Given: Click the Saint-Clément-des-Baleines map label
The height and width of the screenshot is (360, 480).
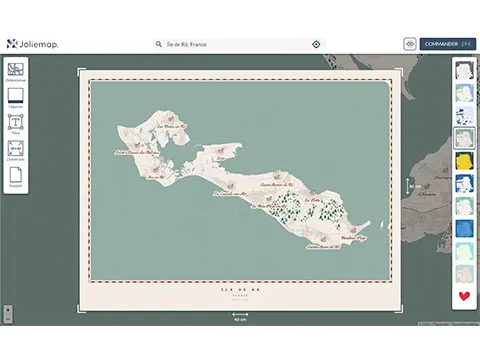Looking at the screenshot, I should [137, 152].
